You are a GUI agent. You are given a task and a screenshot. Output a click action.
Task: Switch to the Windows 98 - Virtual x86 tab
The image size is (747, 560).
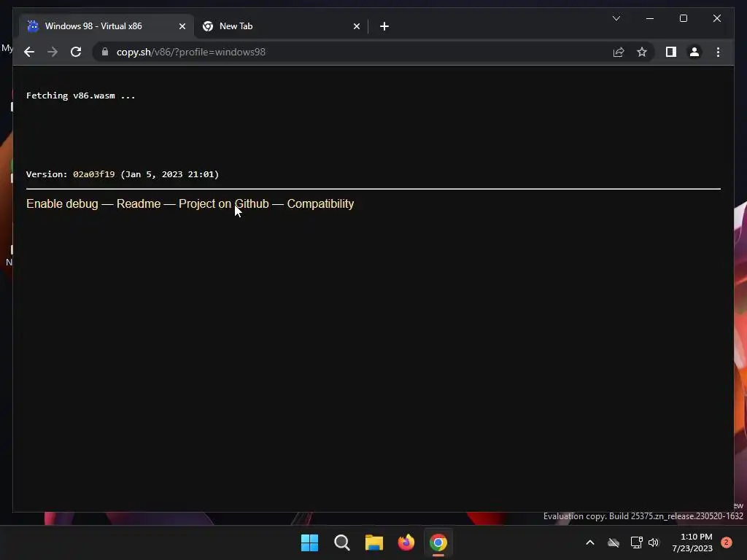(x=107, y=26)
